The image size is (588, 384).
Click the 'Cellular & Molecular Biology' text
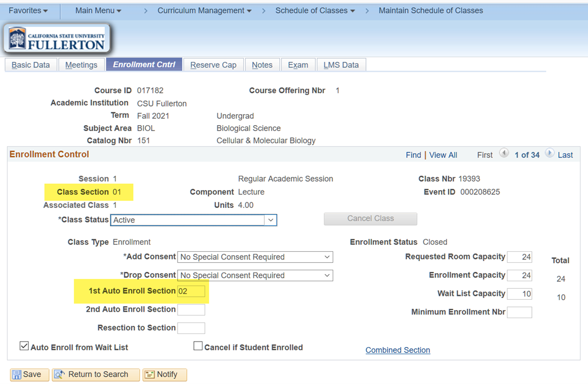pos(266,140)
